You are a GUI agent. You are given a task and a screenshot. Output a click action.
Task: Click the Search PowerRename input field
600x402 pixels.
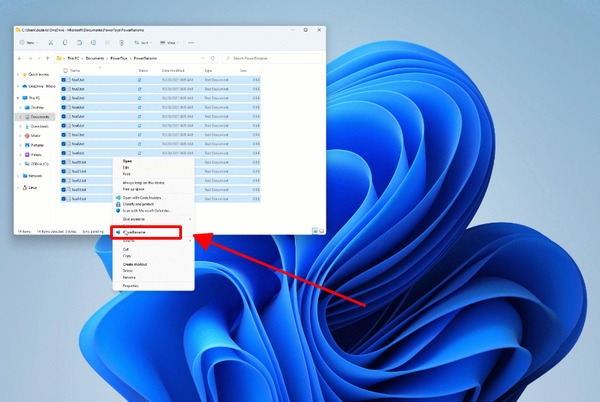coord(272,59)
